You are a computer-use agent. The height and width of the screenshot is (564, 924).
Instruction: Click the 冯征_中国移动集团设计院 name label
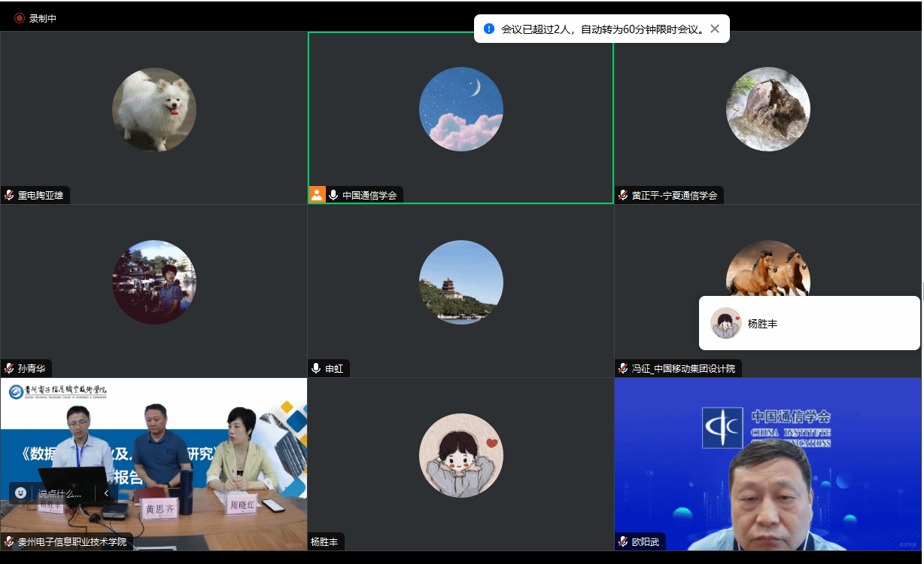(683, 368)
